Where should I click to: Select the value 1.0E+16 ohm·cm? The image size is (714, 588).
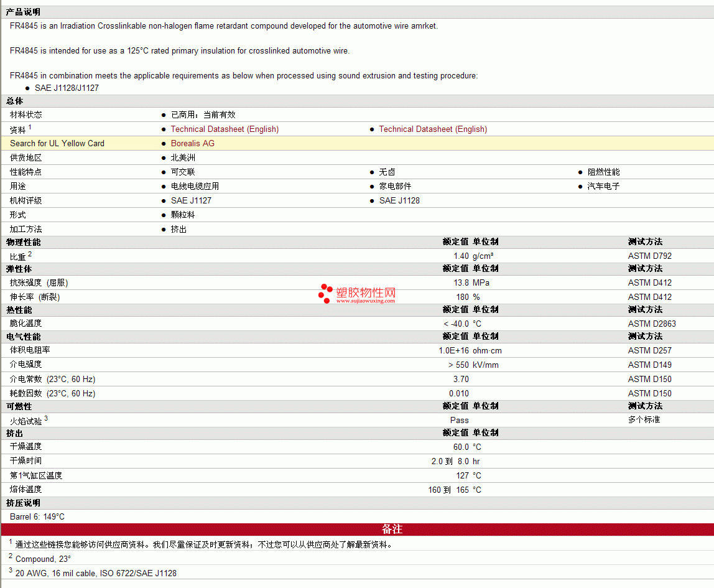pos(470,351)
